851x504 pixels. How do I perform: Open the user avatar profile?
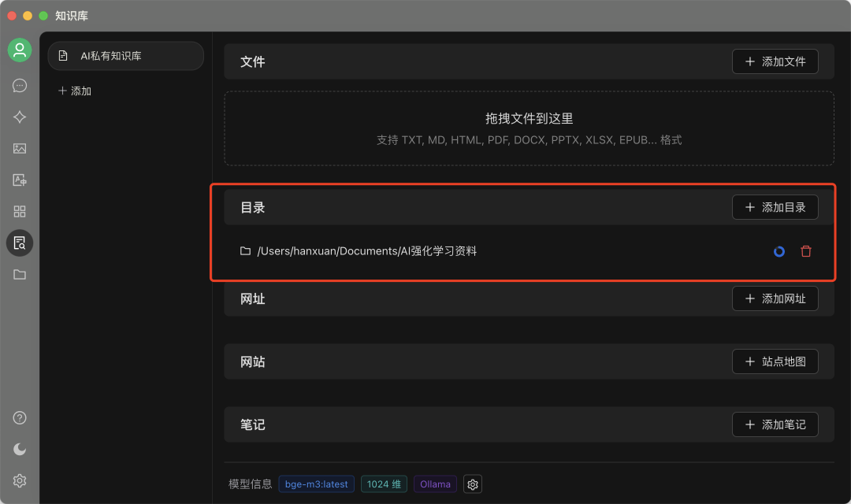pyautogui.click(x=20, y=50)
